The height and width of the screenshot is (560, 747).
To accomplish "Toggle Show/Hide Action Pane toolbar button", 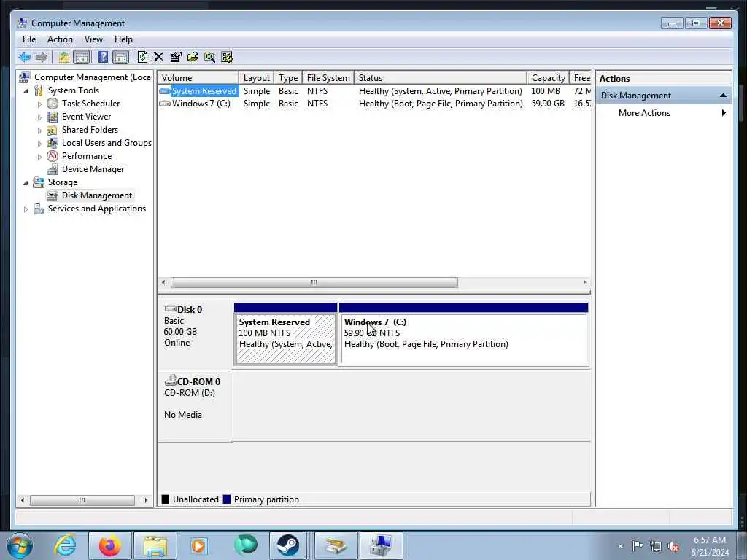I will click(x=120, y=58).
